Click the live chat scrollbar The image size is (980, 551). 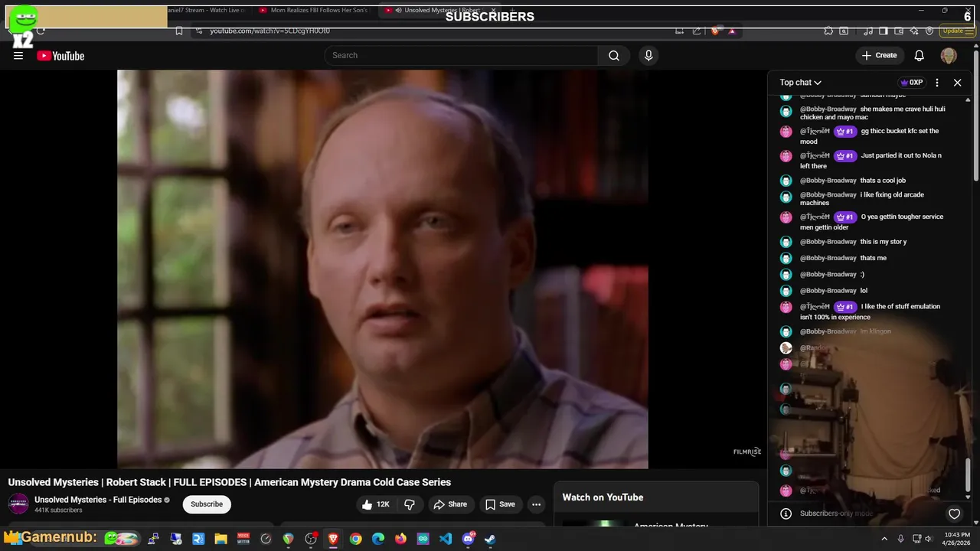pos(968,474)
